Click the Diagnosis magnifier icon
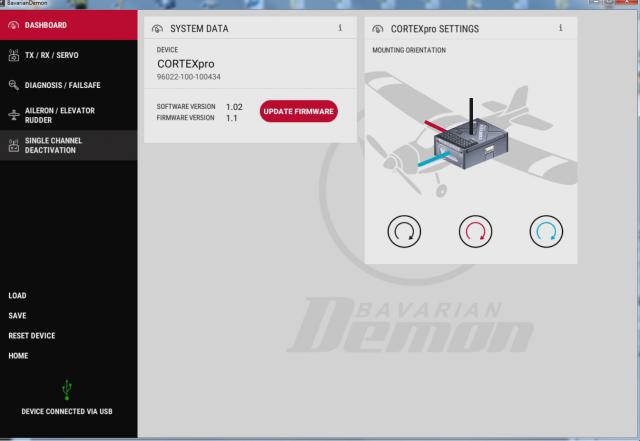Screen dimensions: 640x441 13,85
